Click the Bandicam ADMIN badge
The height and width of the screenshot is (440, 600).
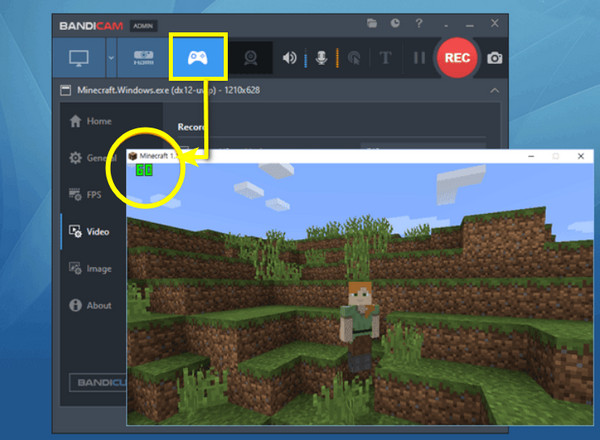tap(143, 26)
